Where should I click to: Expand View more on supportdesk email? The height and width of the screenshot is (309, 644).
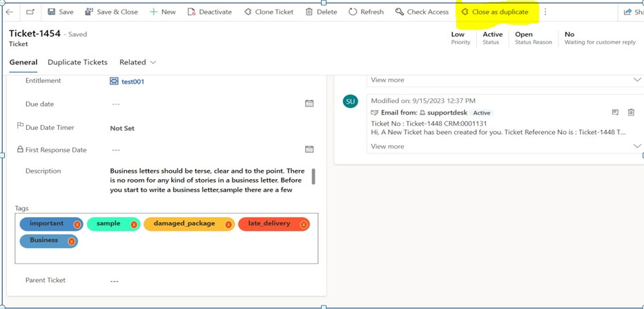tap(387, 147)
